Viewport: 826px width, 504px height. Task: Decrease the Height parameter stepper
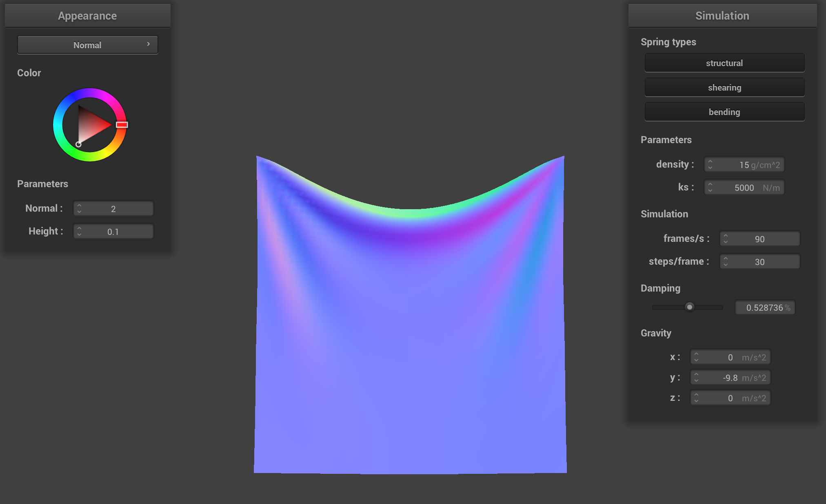79,234
